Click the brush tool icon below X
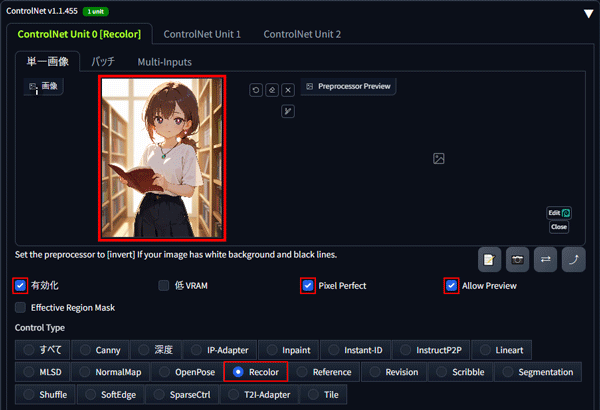 click(288, 111)
